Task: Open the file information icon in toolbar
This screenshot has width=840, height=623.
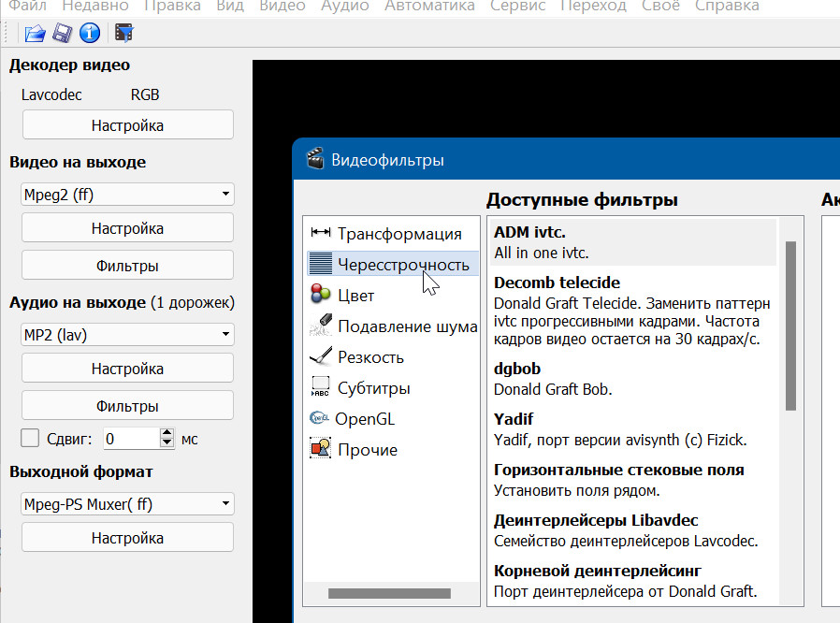Action: coord(90,34)
